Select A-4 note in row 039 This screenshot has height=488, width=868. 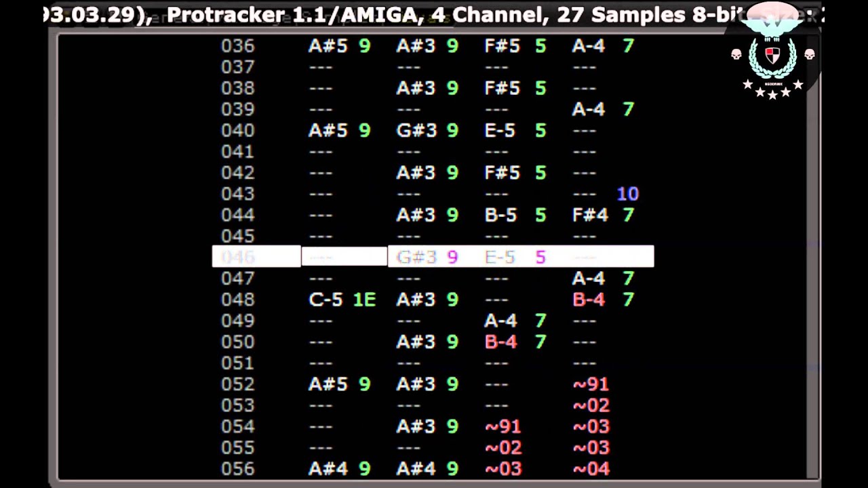[x=589, y=109]
